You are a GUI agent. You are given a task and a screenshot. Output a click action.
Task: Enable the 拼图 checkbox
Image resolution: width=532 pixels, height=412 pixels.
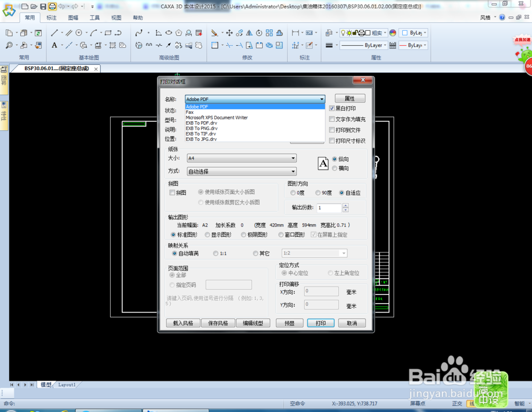(172, 192)
